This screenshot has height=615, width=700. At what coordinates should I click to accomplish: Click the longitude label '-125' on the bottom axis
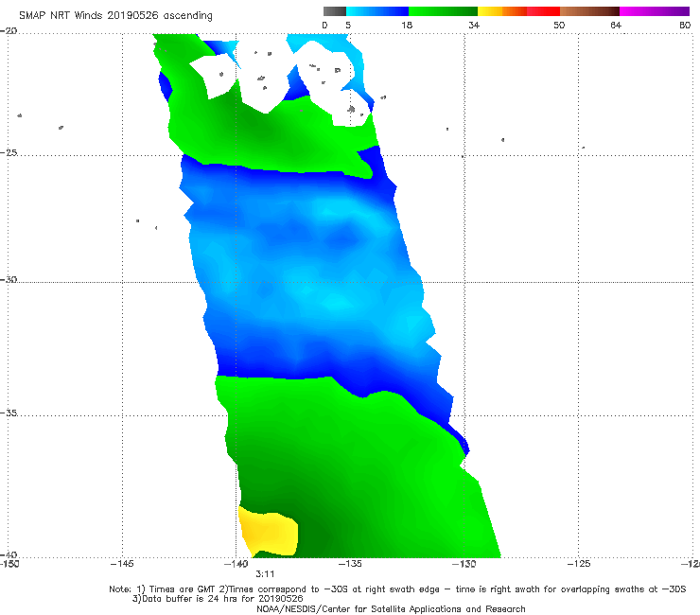click(578, 564)
